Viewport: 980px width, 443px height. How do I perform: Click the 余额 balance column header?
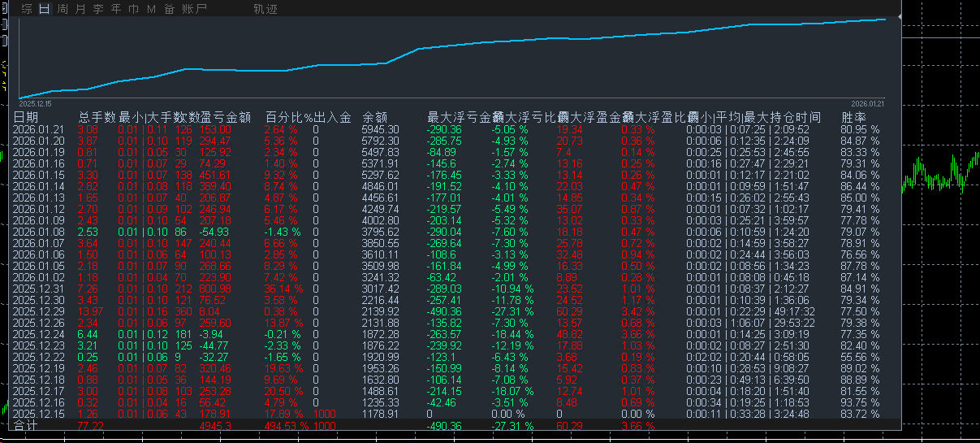[374, 118]
